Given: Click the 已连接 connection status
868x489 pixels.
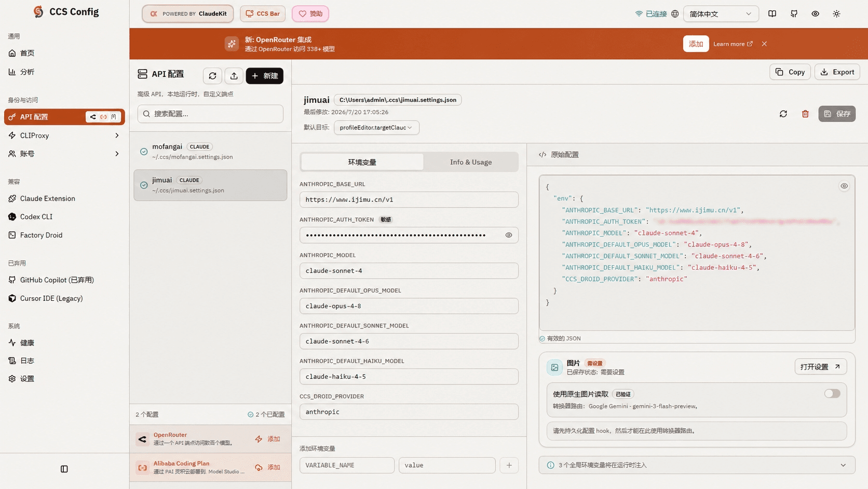Looking at the screenshot, I should (x=651, y=14).
